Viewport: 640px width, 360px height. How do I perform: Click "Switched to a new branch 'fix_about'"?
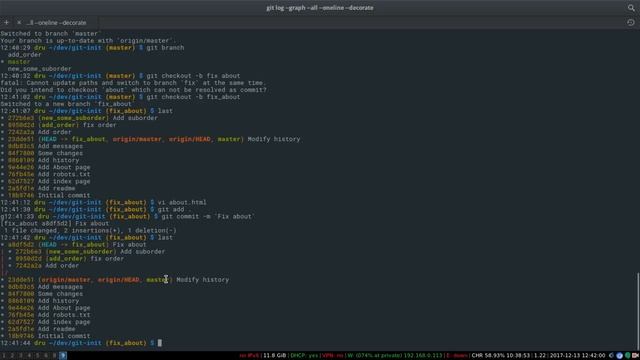point(66,104)
